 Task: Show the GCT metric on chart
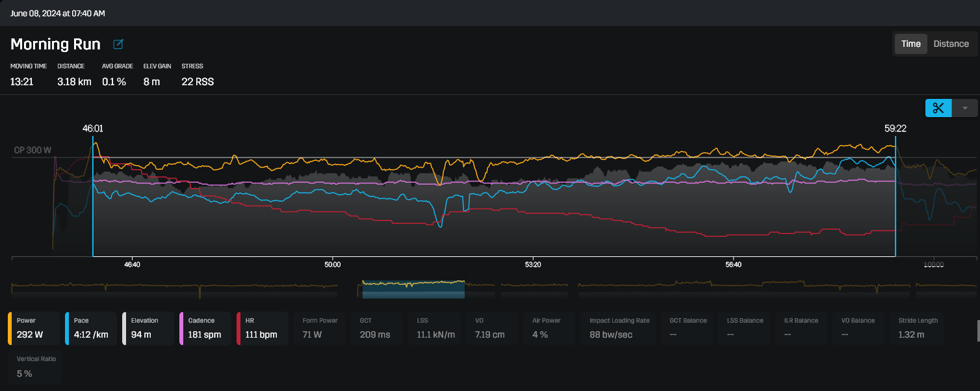tap(378, 328)
